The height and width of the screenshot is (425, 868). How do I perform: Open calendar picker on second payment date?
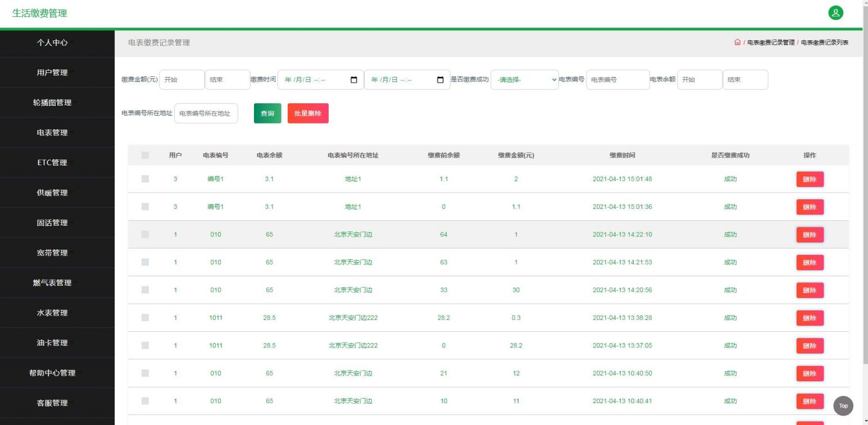440,80
